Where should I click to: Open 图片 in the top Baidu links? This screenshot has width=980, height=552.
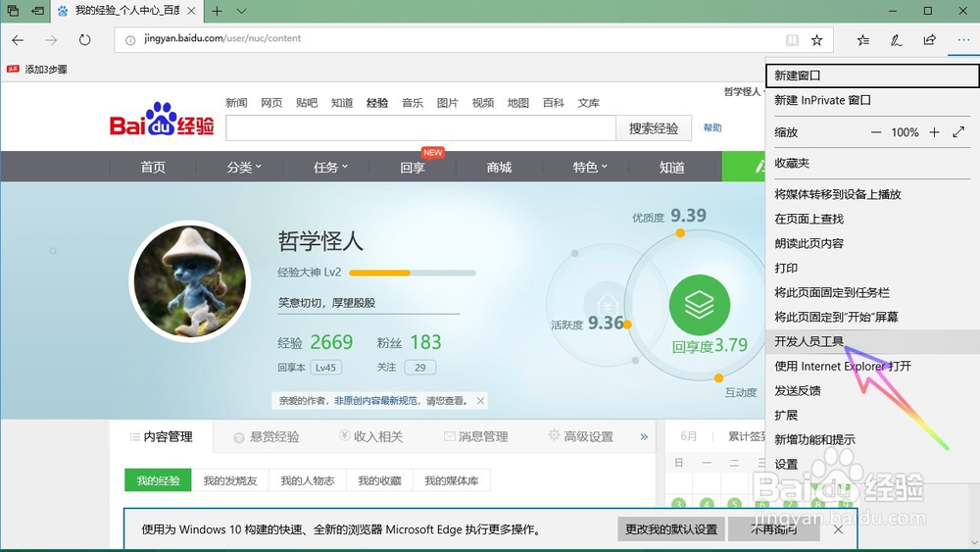tap(448, 103)
